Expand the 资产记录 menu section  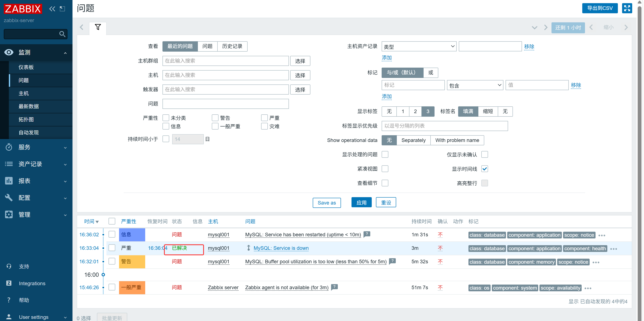65,165
